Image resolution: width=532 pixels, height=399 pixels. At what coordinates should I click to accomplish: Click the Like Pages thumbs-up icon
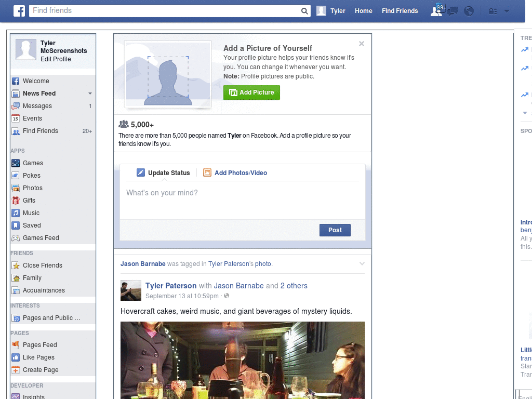[16, 357]
